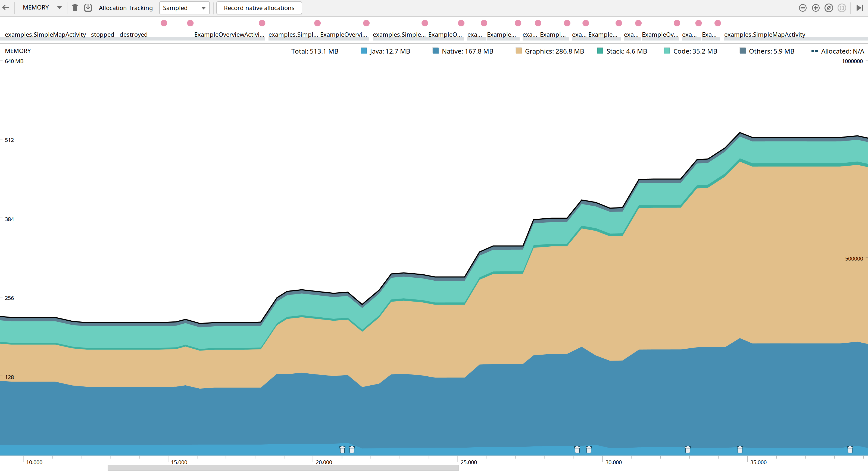Click the export recording icon

tap(88, 7)
